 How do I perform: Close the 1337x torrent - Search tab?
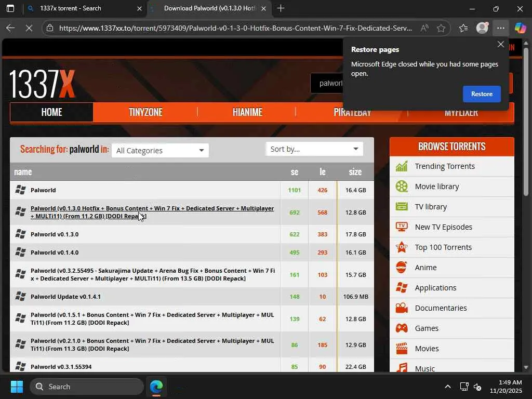click(x=139, y=8)
